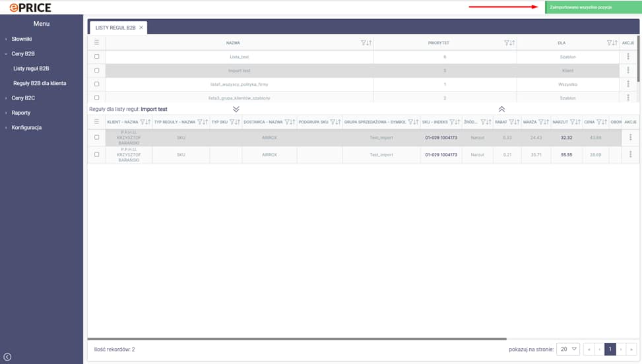The height and width of the screenshot is (364, 642).
Task: Open the rows-per-page dropdown showing 20
Action: 568,349
